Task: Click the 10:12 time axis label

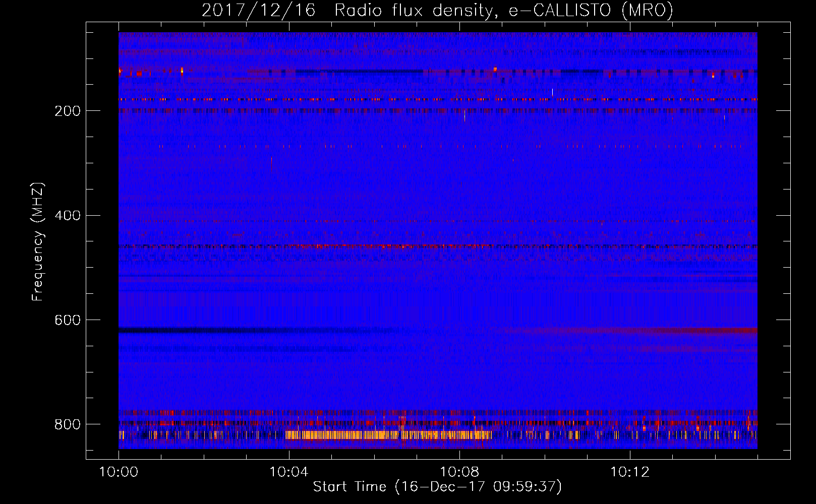Action: pos(629,472)
